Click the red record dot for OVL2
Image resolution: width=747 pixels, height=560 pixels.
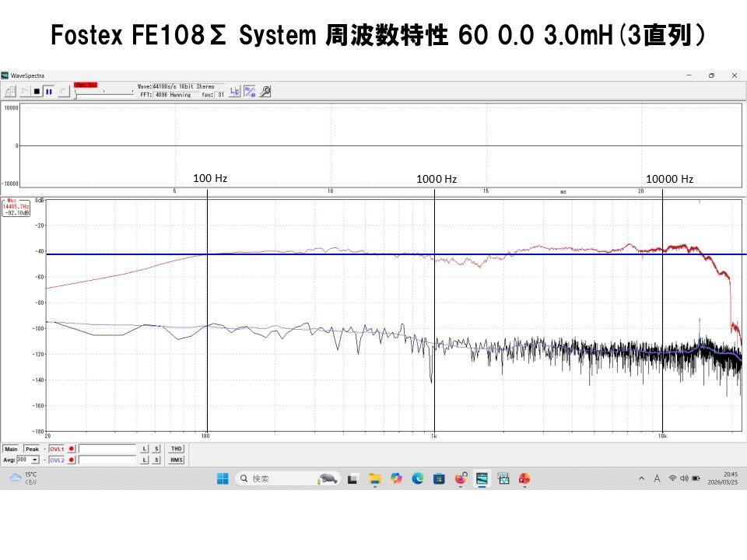coord(72,460)
